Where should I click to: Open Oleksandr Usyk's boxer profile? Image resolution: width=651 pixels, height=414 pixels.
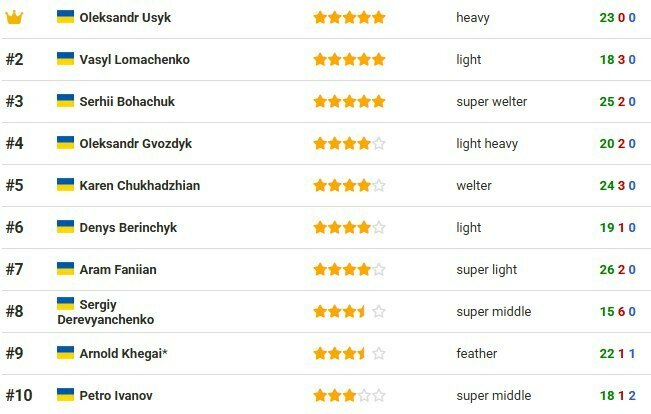pyautogui.click(x=125, y=17)
